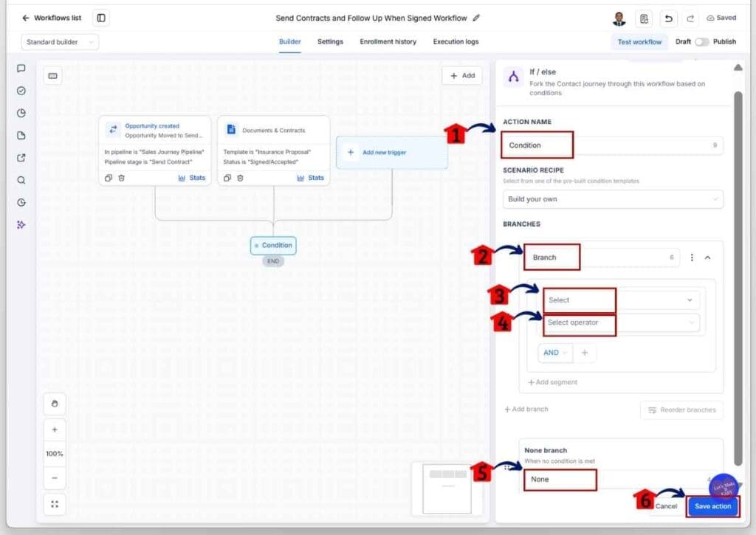Open the Execution logs tab
The width and height of the screenshot is (756, 535).
coord(456,42)
